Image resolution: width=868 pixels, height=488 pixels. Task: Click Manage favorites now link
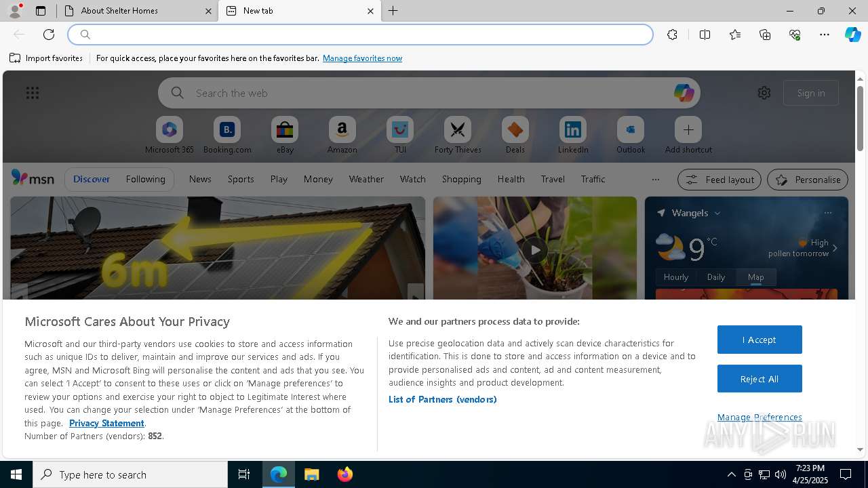coord(362,58)
